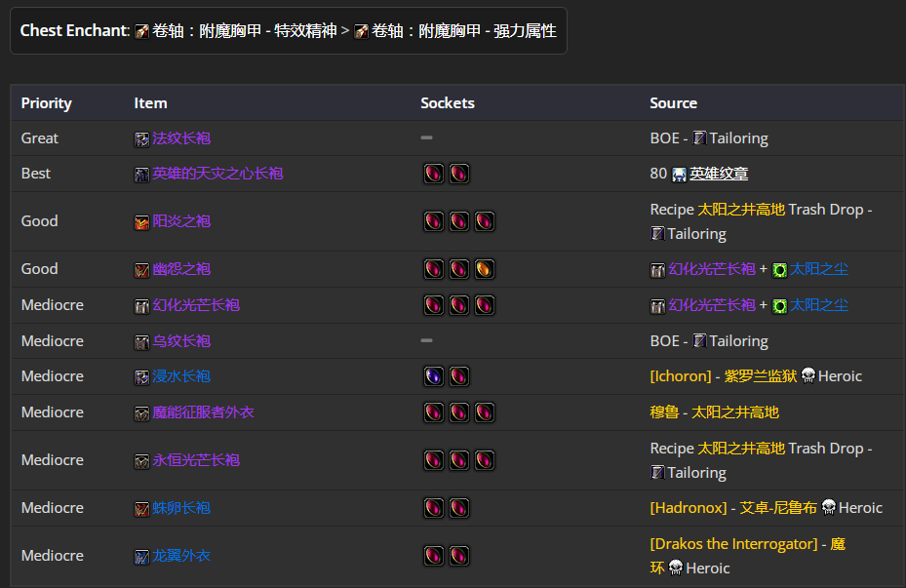Click the 太阳之尘 icon in the 幽怨之袍 row
This screenshot has width=906, height=588.
[x=779, y=270]
